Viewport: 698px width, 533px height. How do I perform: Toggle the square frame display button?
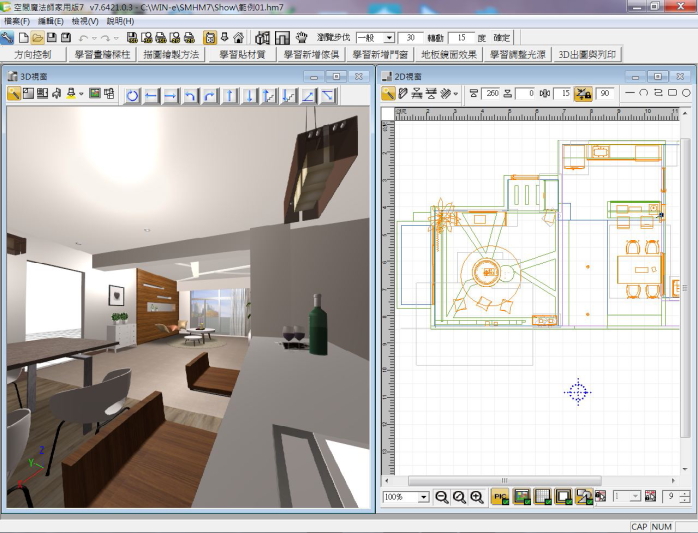point(564,496)
